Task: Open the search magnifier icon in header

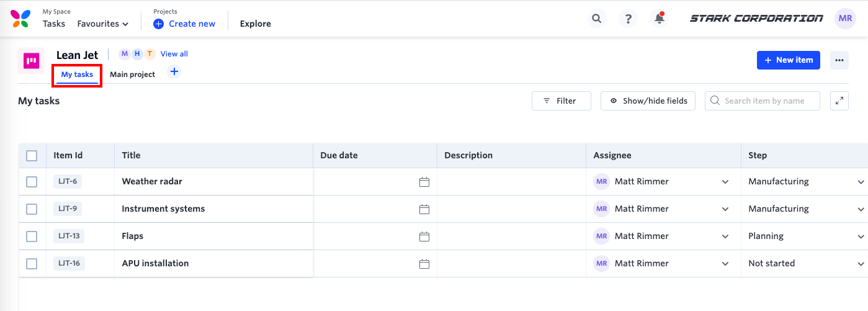Action: point(596,19)
